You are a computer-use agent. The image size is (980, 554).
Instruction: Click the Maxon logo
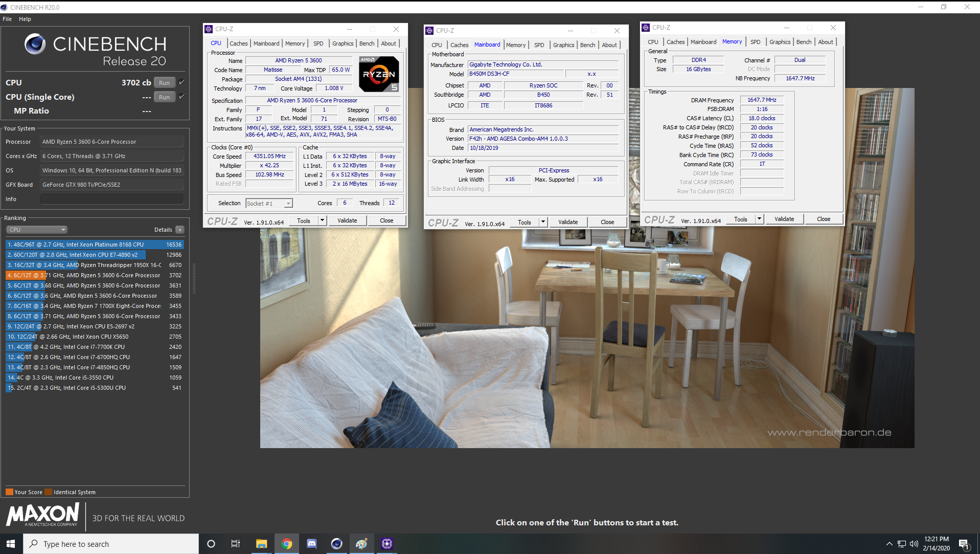click(42, 514)
